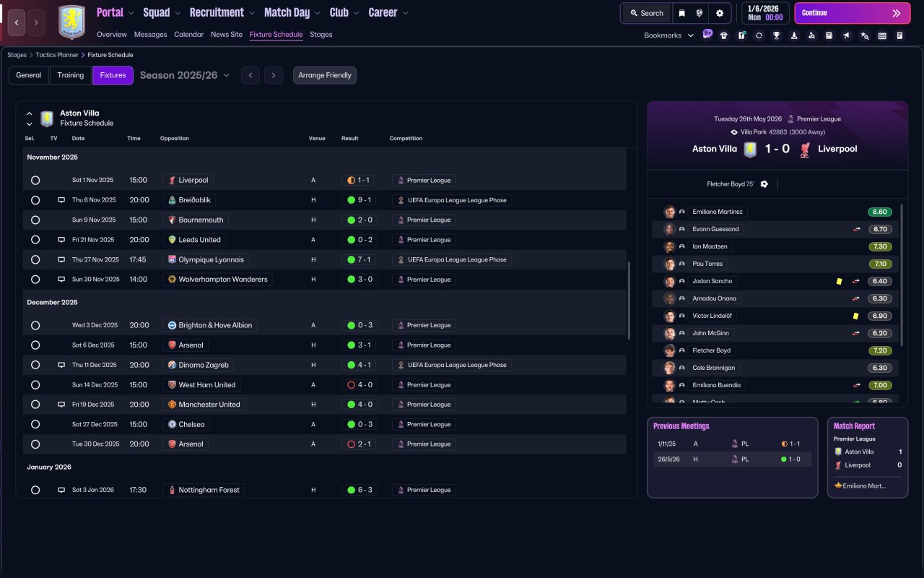
Task: Select the radio button for Liverpool 1 Nov fixture
Action: point(35,181)
